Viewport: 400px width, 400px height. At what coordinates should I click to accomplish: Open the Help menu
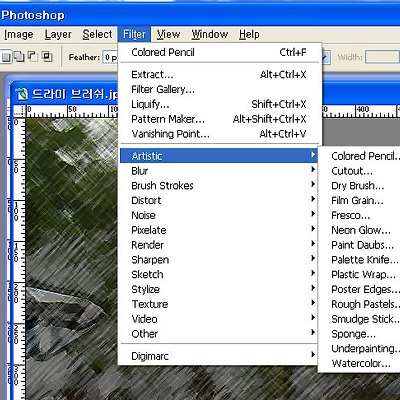pyautogui.click(x=249, y=35)
